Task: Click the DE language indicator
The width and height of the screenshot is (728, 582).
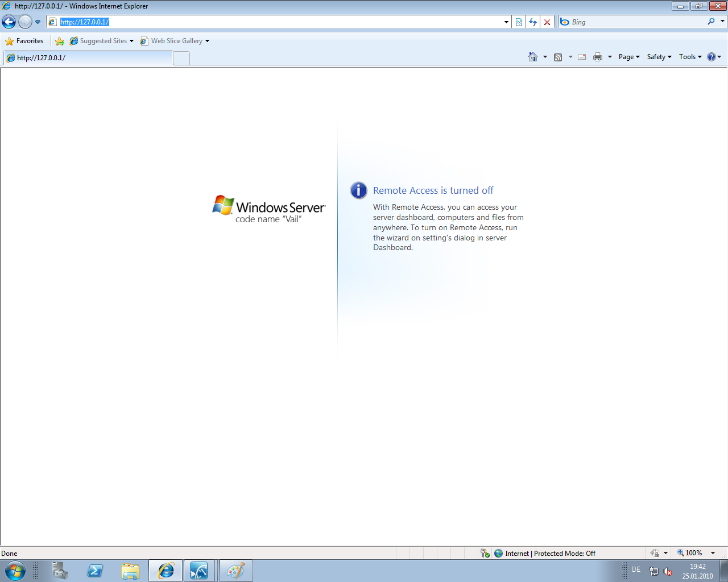Action: (636, 569)
